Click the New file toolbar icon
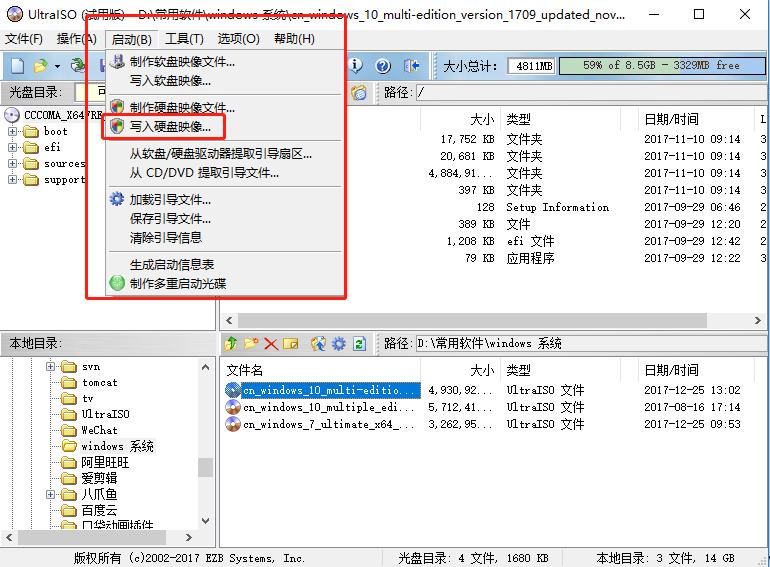770x567 pixels. pos(18,65)
